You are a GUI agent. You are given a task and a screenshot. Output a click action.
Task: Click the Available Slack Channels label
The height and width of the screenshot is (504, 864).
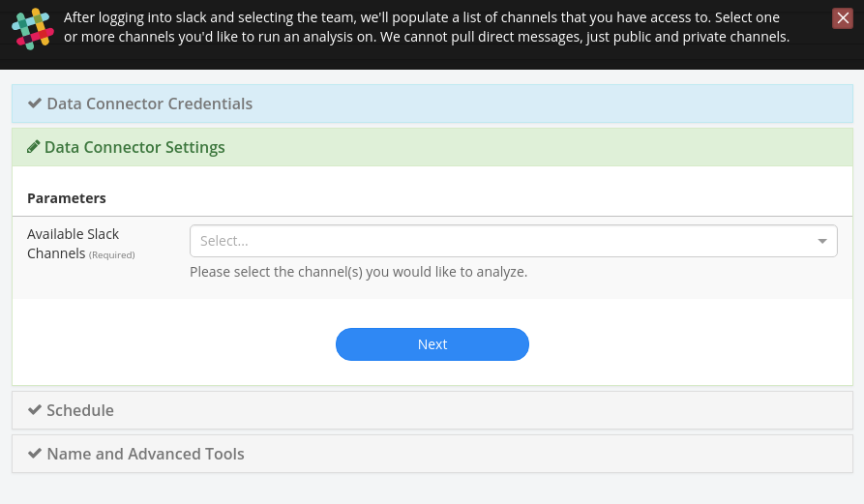(x=73, y=244)
